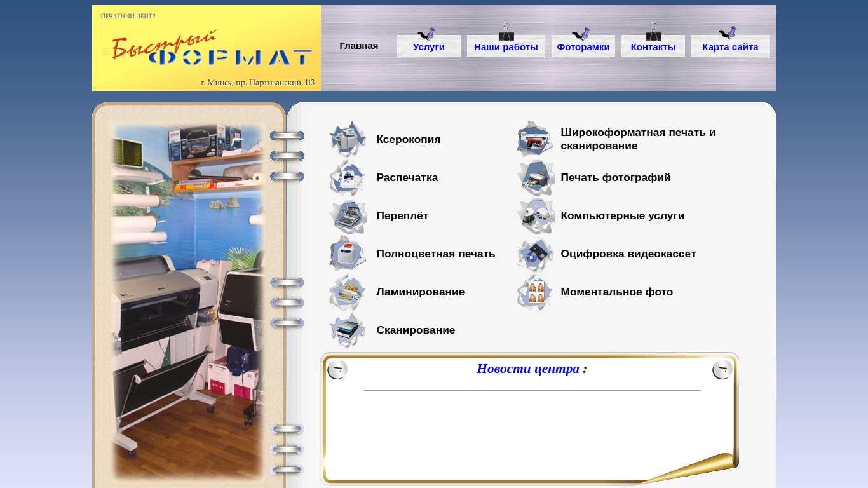Image resolution: width=868 pixels, height=488 pixels.
Task: Click the Переплёт binding machine icon
Action: pos(348,215)
